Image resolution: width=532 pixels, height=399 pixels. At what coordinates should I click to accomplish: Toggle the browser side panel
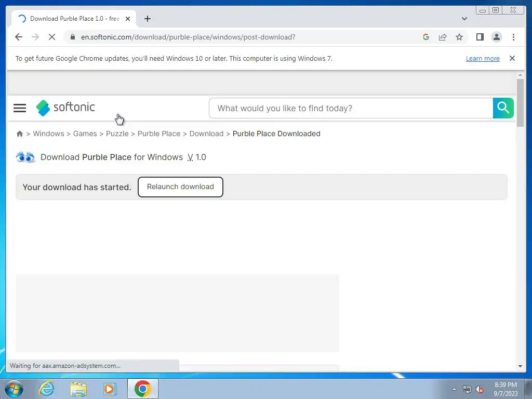click(480, 37)
